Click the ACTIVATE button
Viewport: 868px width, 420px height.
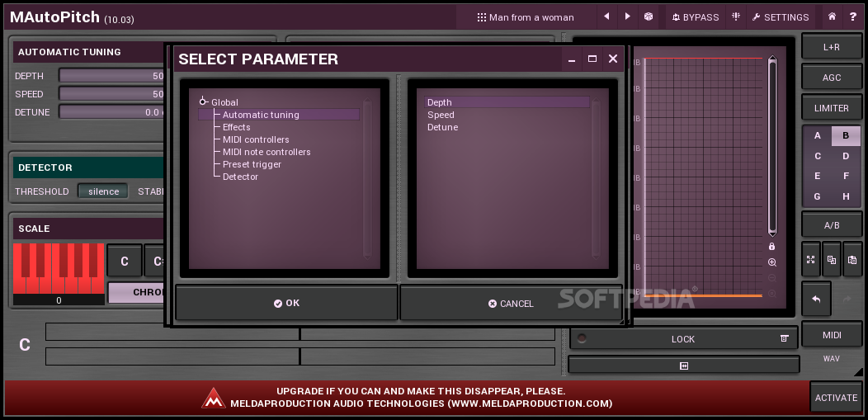point(836,398)
